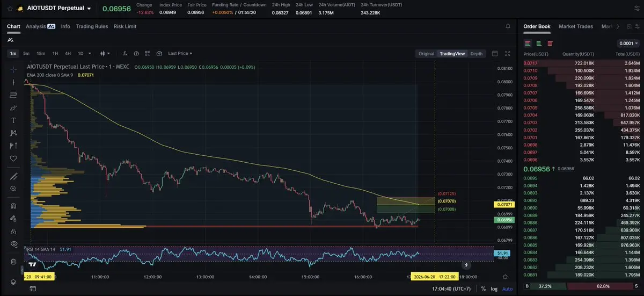Image resolution: width=644 pixels, height=296 pixels.
Task: Select the zoom in tool
Action: [13, 189]
